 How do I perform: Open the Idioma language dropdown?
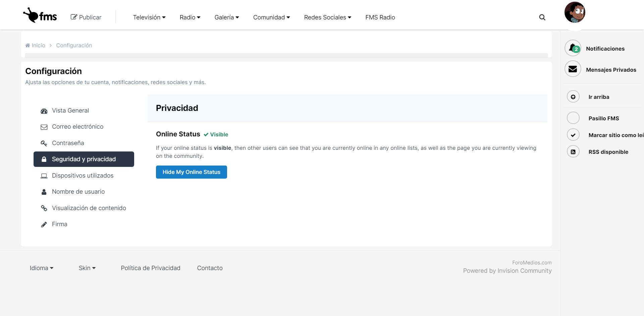[42, 268]
